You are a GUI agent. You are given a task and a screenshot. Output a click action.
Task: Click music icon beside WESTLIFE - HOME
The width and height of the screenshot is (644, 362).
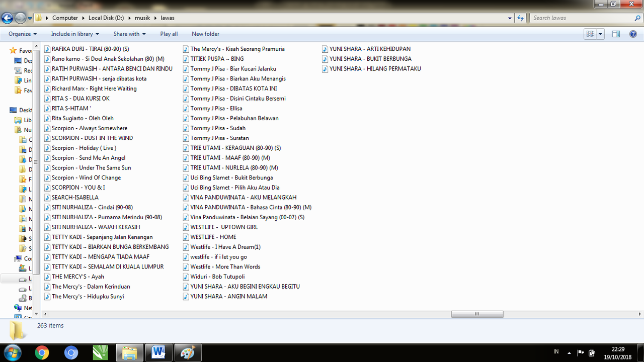[x=186, y=237]
